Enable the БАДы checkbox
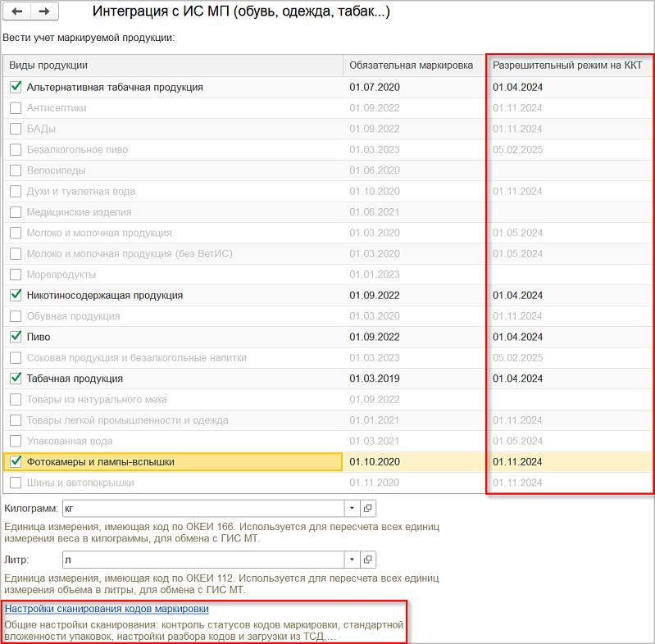The width and height of the screenshot is (655, 644). pos(16,129)
